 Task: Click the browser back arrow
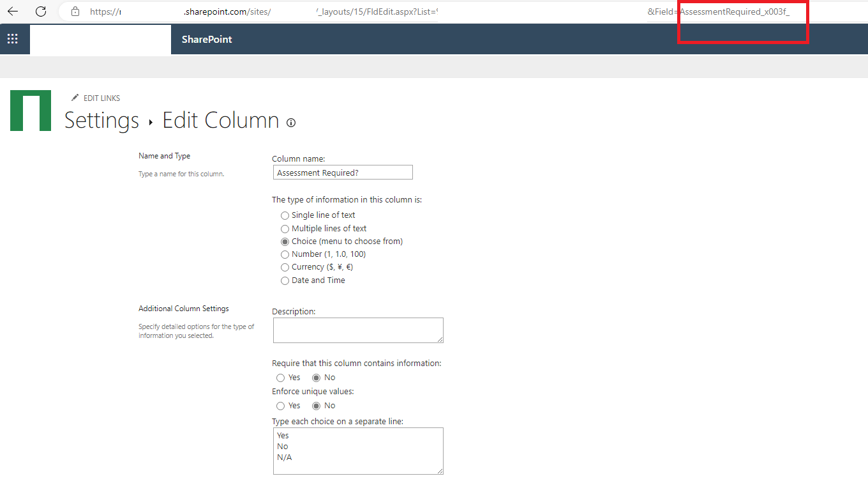(13, 11)
